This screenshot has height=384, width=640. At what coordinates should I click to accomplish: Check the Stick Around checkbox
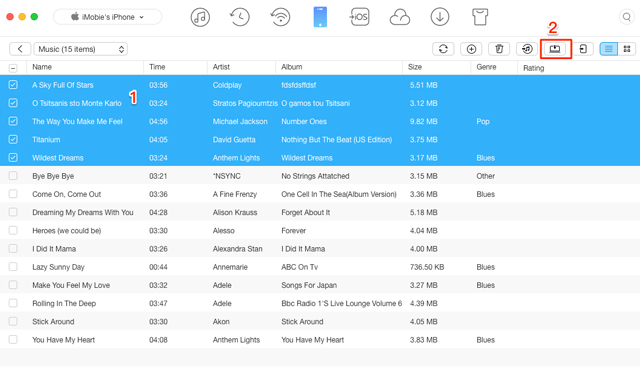click(x=13, y=321)
